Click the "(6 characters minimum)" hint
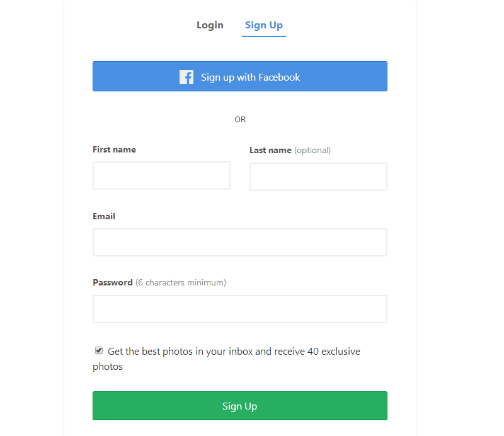The image size is (504, 436). (x=181, y=283)
